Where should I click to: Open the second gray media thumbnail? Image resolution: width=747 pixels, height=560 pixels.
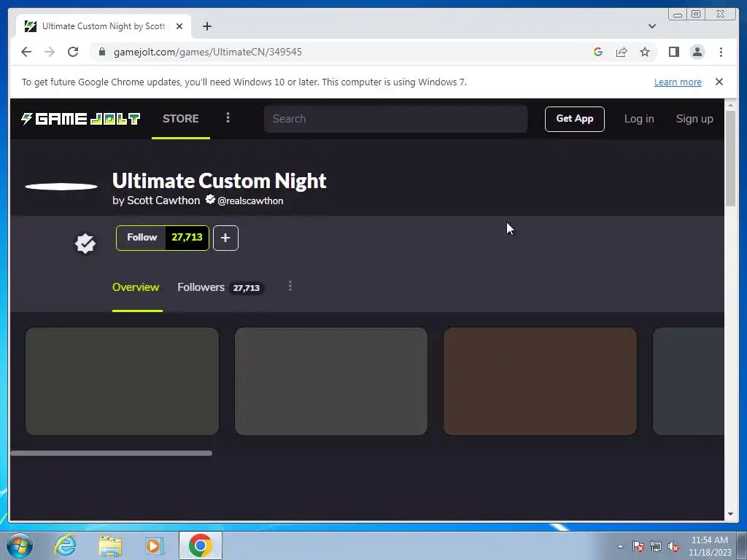click(x=331, y=381)
